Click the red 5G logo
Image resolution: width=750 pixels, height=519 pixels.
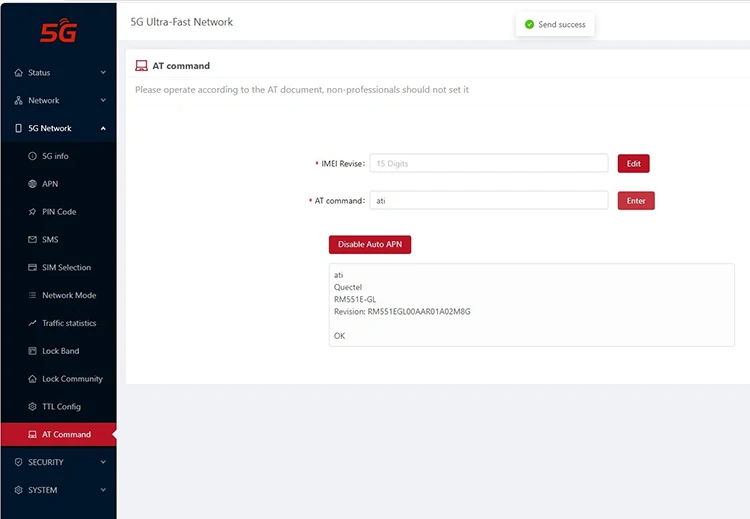pos(57,31)
